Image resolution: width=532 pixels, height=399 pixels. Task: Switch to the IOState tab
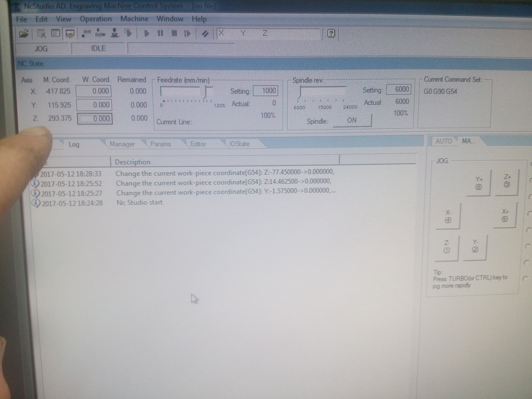coord(239,144)
